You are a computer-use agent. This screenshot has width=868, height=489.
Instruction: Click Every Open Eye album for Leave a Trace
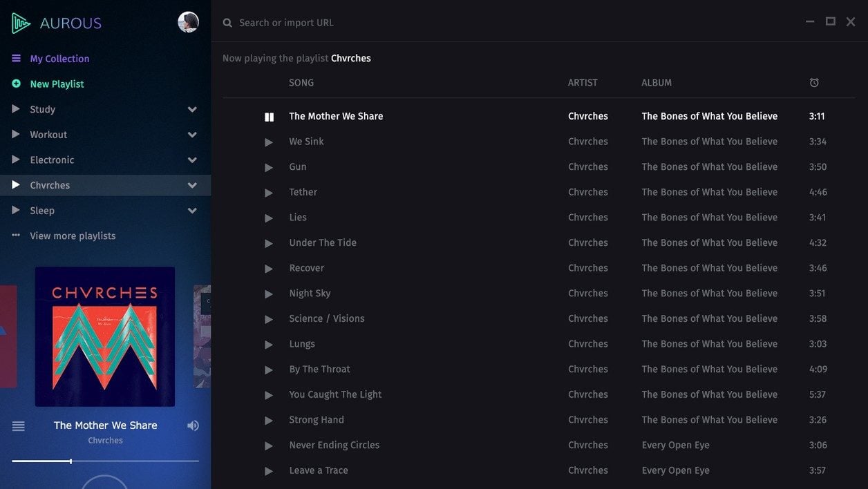coord(675,470)
